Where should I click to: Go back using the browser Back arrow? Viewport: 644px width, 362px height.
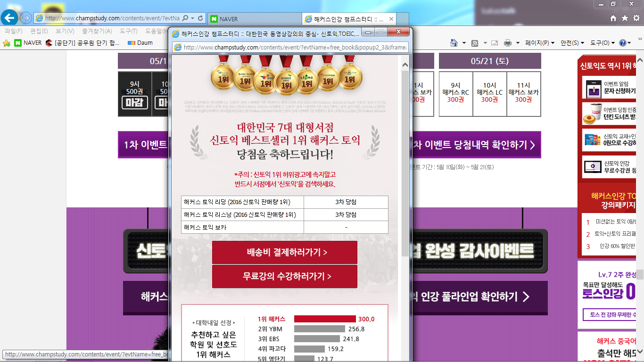(x=10, y=18)
